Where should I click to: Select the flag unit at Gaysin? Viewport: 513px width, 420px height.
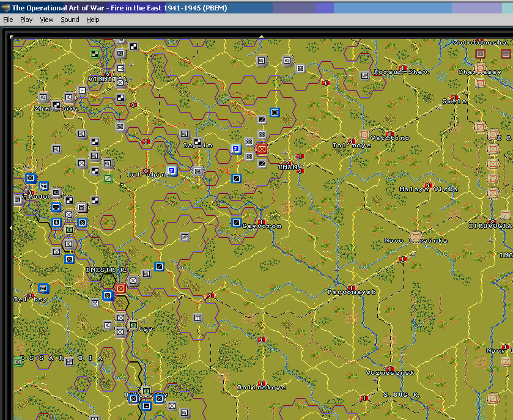pos(197,142)
